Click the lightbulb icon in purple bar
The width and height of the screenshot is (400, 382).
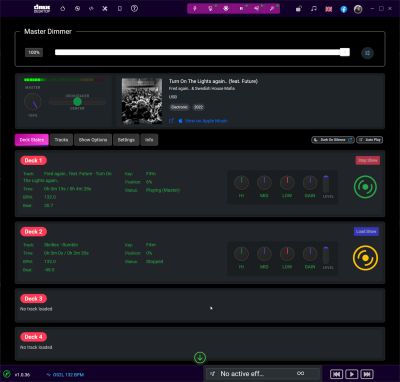(210, 9)
